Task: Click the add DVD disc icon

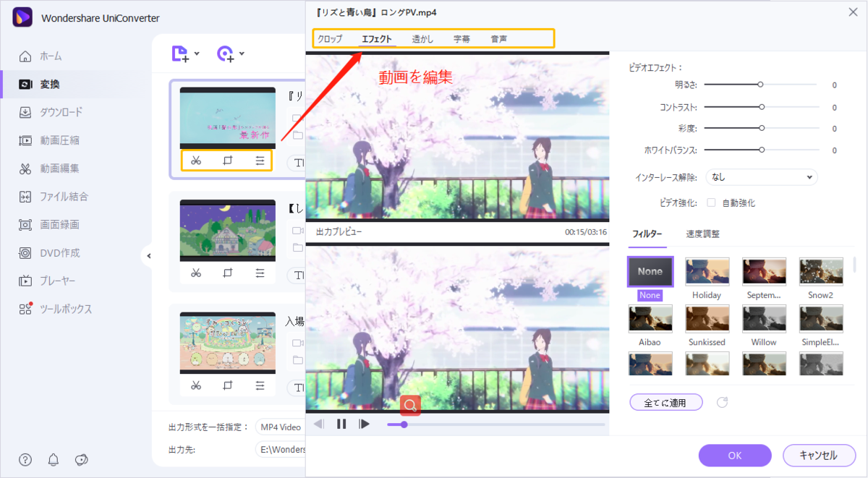Action: tap(226, 54)
